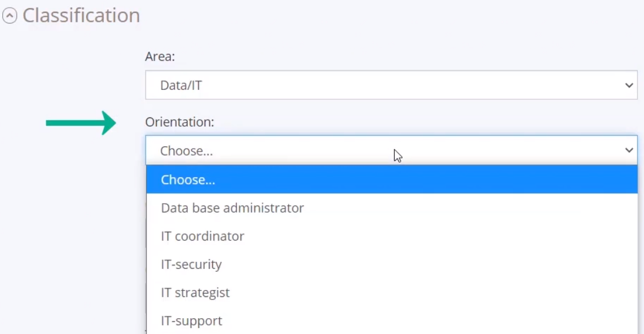Click the Choose... placeholder in the Orientation box
644x334 pixels.
187,151
